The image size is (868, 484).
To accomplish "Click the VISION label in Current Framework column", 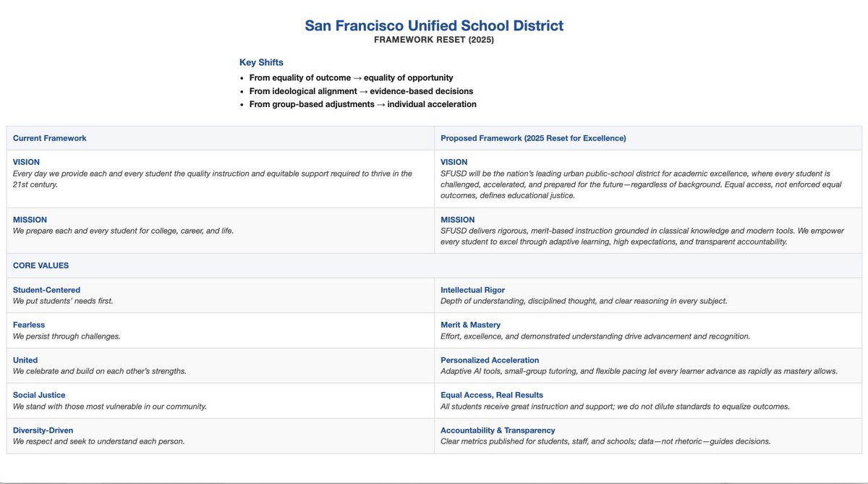I will coord(26,162).
